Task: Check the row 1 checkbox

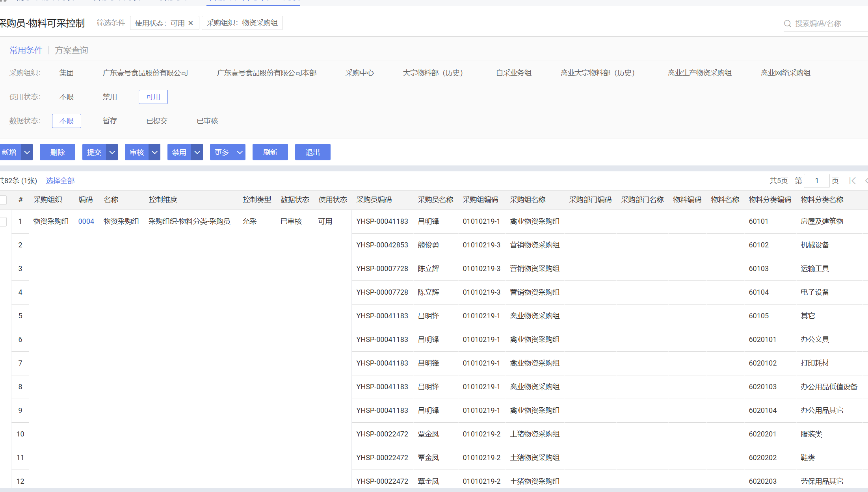Action: [x=3, y=222]
